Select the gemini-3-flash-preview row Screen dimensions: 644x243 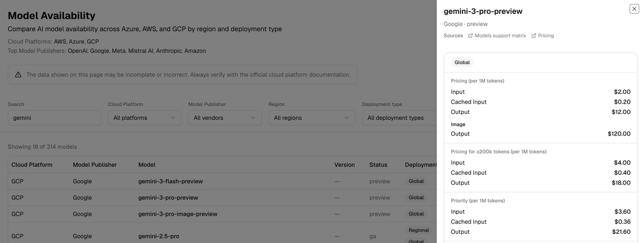[x=222, y=181]
